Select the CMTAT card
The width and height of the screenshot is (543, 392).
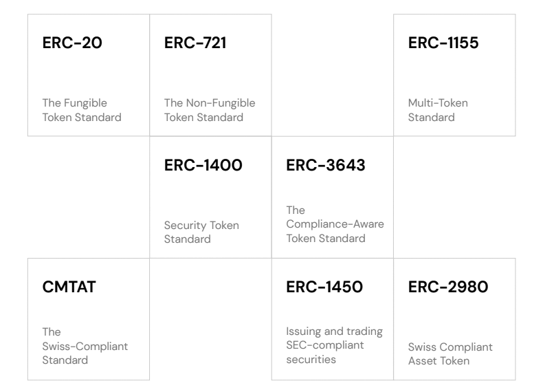click(x=89, y=319)
